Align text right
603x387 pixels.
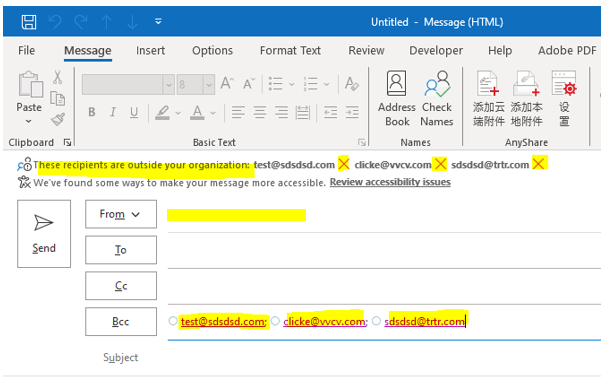click(281, 112)
